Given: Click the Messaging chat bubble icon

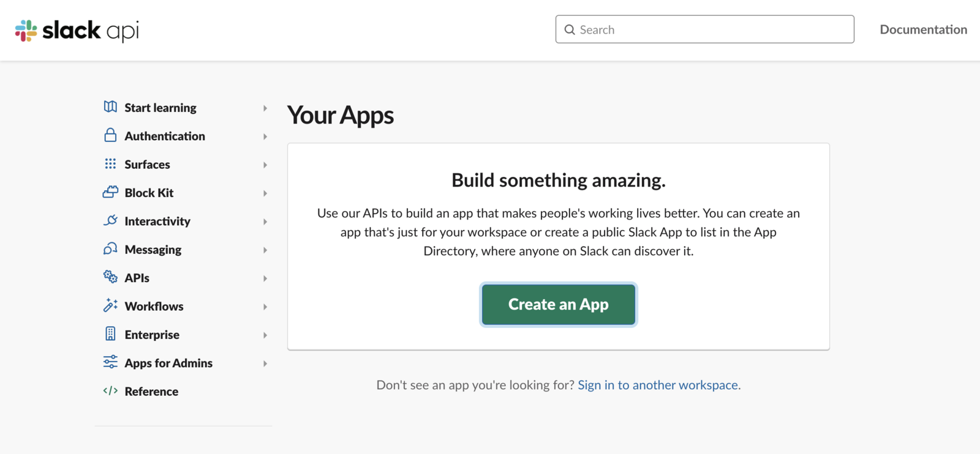Looking at the screenshot, I should tap(110, 249).
